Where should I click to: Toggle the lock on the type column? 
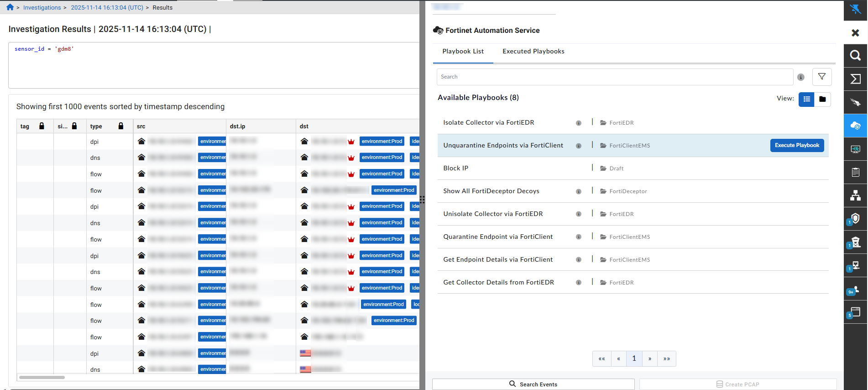[121, 126]
